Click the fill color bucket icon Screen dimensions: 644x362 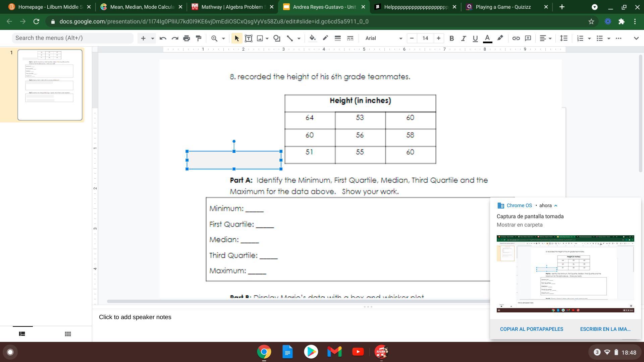[x=312, y=38]
